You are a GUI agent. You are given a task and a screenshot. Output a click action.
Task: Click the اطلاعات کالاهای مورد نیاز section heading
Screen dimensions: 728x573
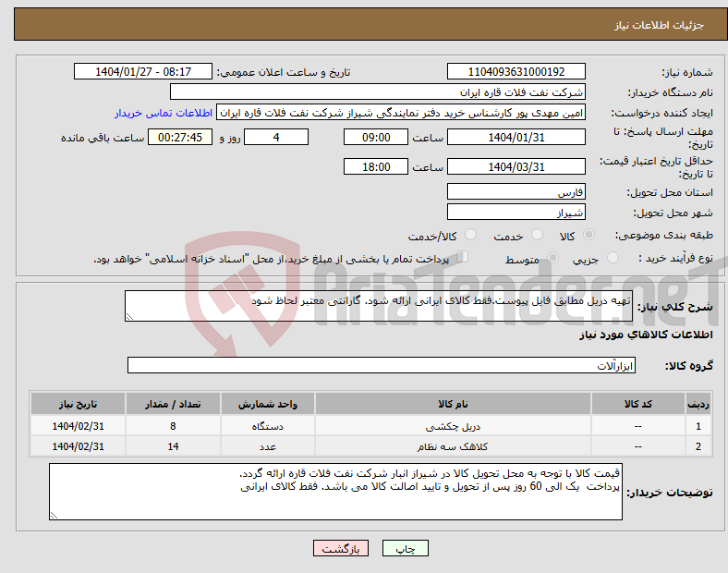[x=646, y=335]
